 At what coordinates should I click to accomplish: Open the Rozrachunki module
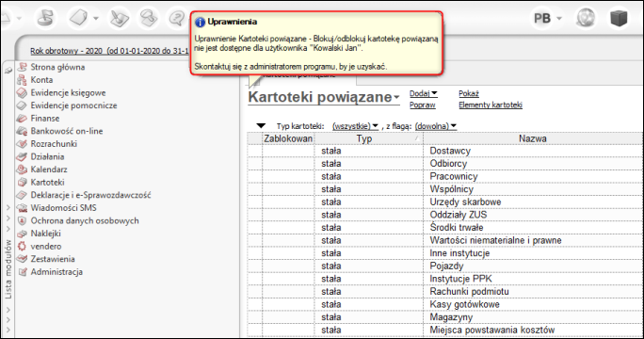tap(54, 144)
